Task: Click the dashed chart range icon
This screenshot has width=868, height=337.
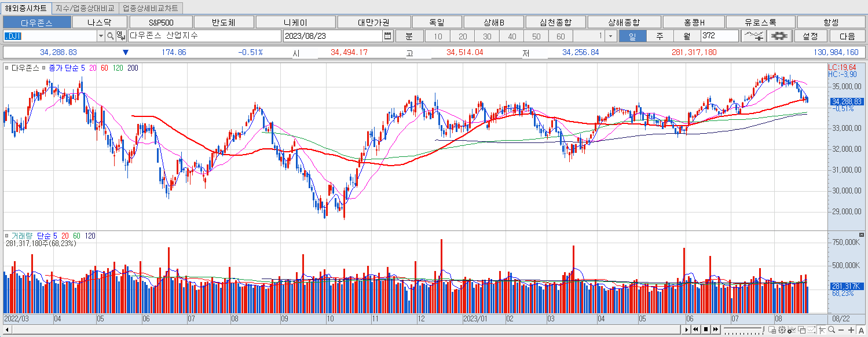Action: coord(811,329)
